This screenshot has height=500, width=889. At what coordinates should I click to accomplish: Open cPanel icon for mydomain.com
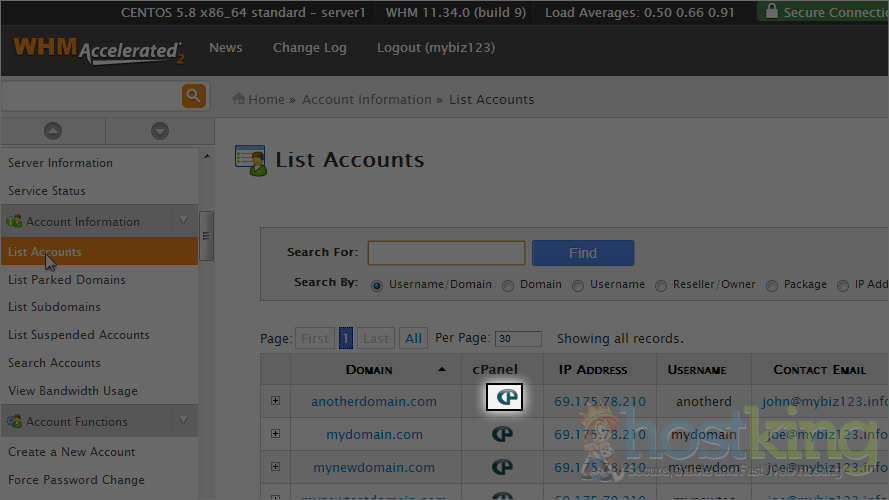tap(502, 435)
